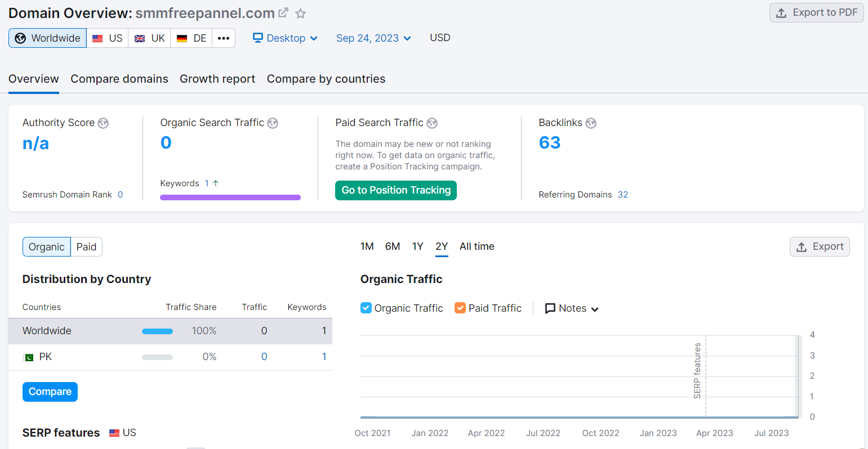Set chart range to All time
Screen dimensions: 868x449
(x=477, y=246)
